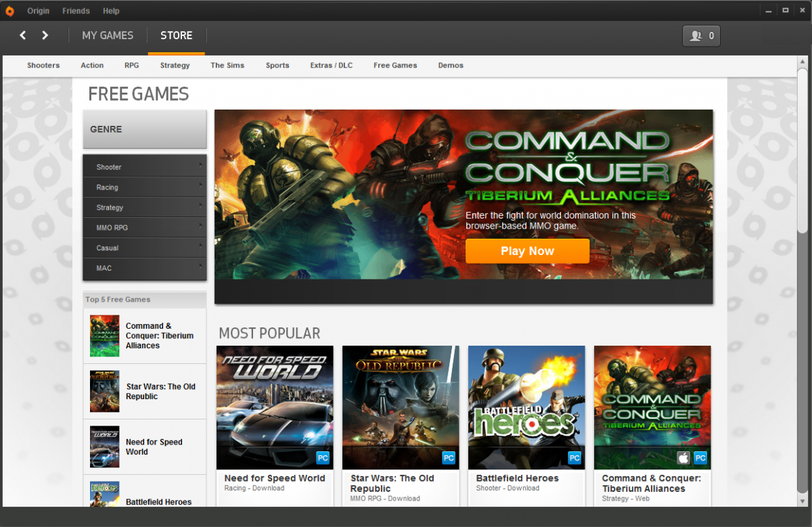This screenshot has height=527, width=812.
Task: Click Apple badge on Command & Conquer card
Action: 684,458
